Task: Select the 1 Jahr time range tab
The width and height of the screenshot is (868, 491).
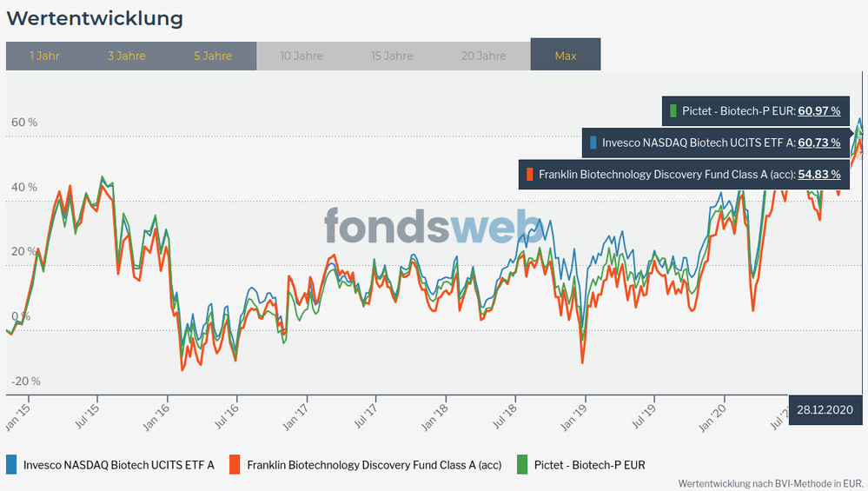Action: click(x=44, y=56)
